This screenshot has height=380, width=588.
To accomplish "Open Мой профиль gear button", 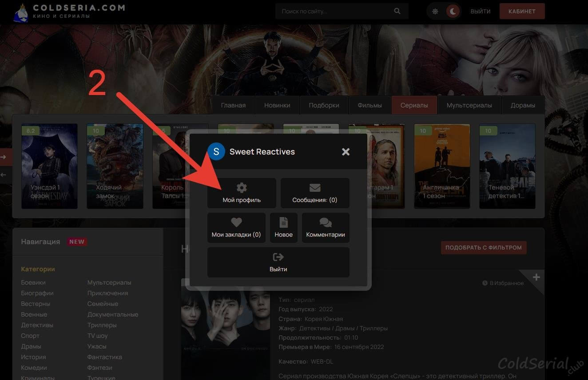I will [x=242, y=193].
